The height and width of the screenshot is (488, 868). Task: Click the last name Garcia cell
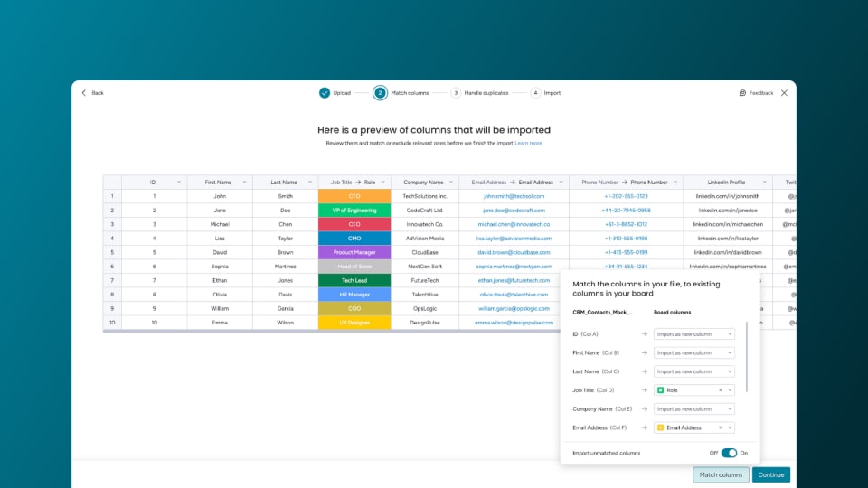285,309
